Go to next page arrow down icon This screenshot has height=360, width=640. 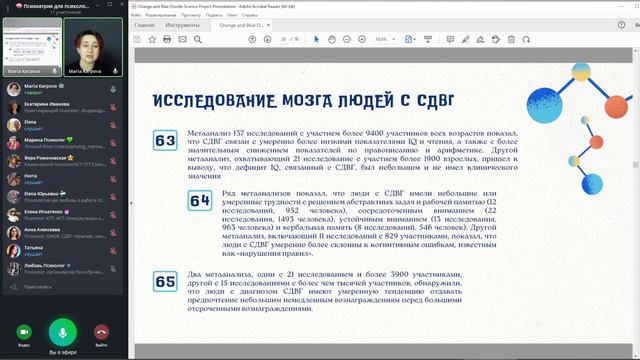click(267, 40)
